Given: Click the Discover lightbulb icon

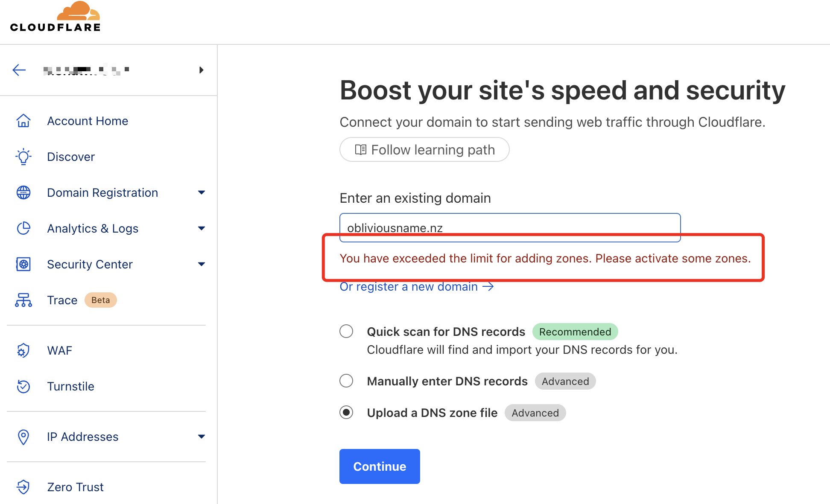Looking at the screenshot, I should coord(23,157).
